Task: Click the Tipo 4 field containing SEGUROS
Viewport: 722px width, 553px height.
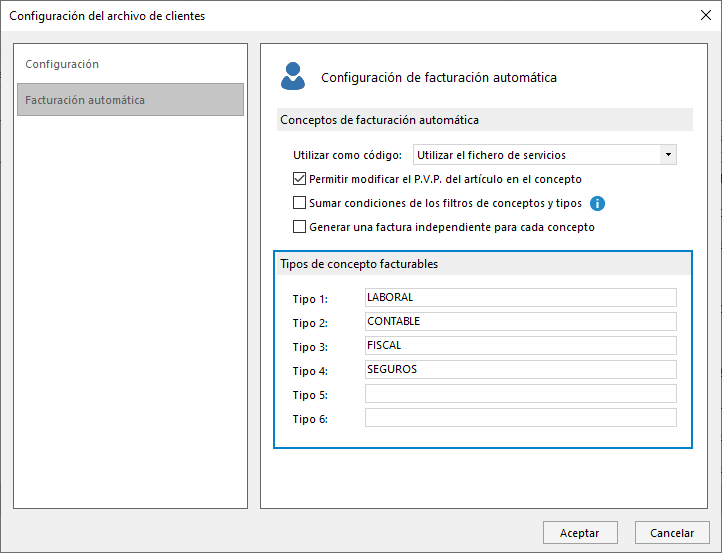Action: [x=521, y=369]
